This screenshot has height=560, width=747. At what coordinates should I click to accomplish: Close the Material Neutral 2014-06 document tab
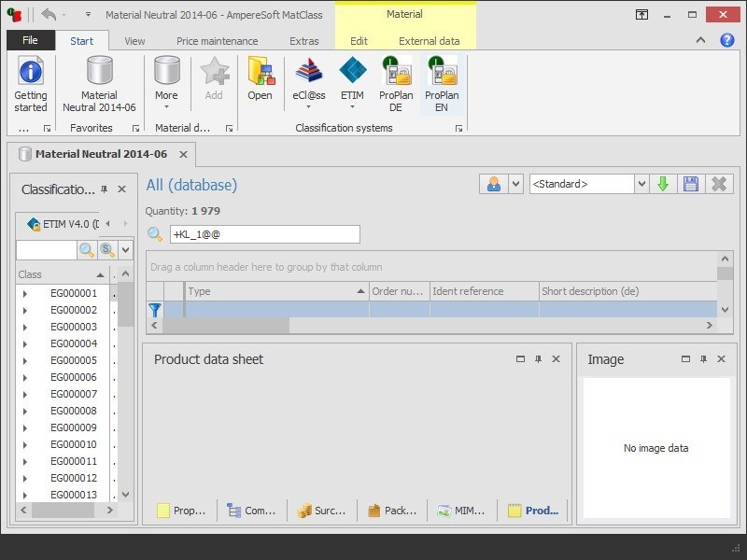pos(183,154)
